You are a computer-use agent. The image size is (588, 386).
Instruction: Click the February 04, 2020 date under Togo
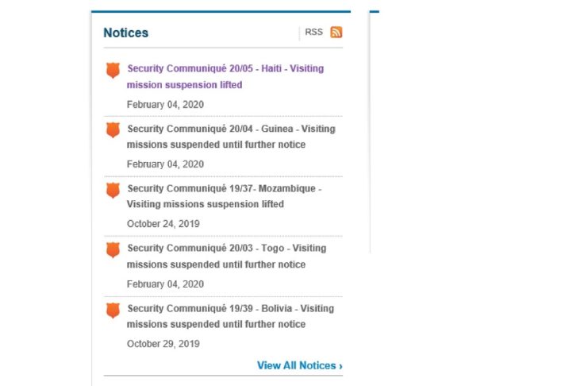pos(165,284)
